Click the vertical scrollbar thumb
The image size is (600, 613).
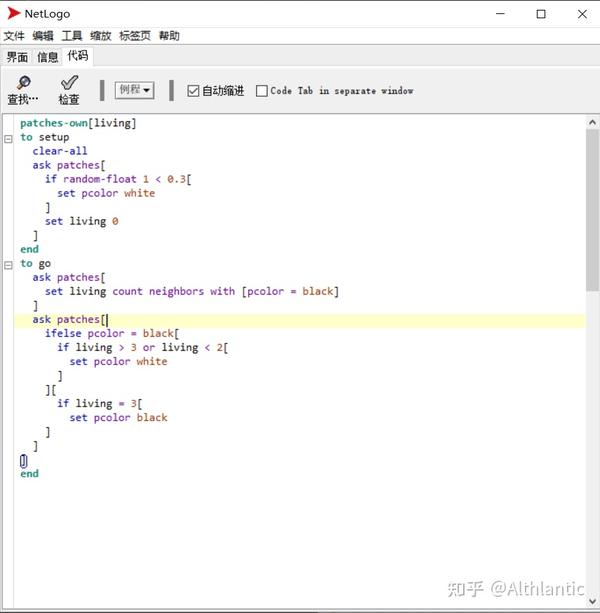(593, 210)
